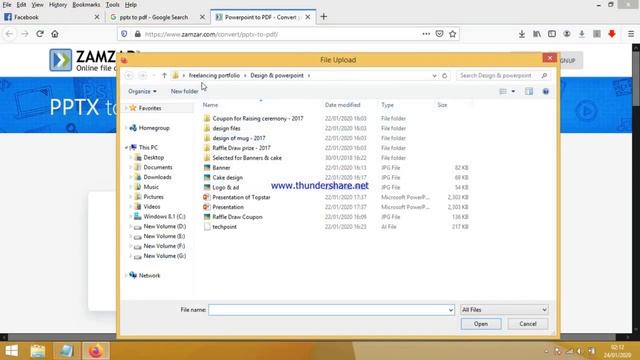Select Downloads in navigation tree
This screenshot has height=360, width=640.
(x=157, y=177)
